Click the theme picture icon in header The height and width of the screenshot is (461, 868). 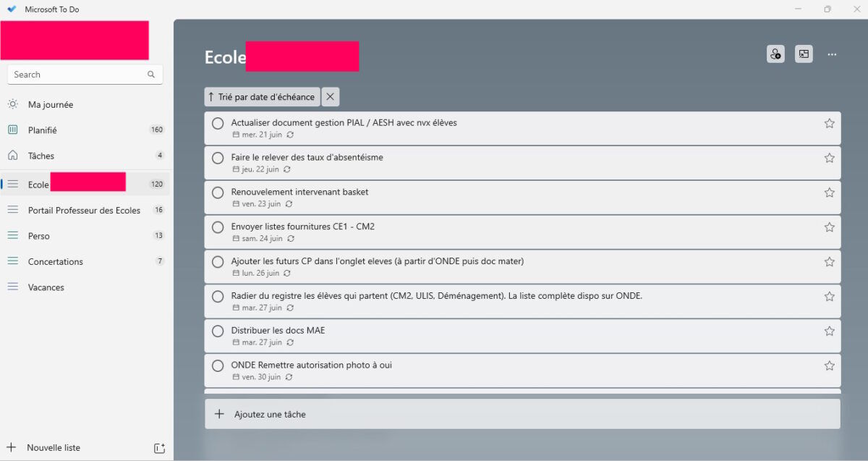[x=804, y=54]
